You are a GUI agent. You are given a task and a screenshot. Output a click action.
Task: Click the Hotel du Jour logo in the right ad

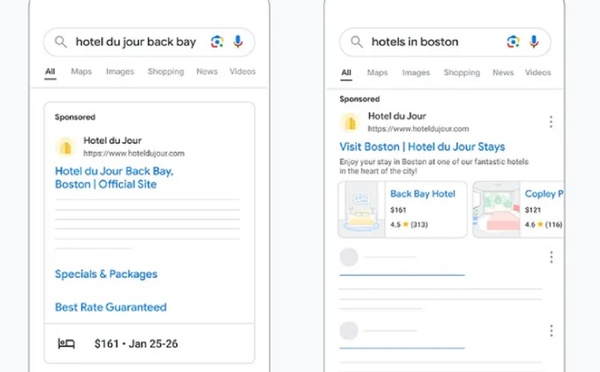click(350, 122)
